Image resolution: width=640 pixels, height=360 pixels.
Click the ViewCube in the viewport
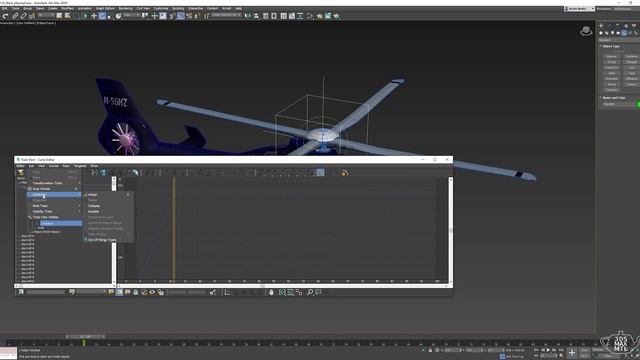tap(586, 31)
